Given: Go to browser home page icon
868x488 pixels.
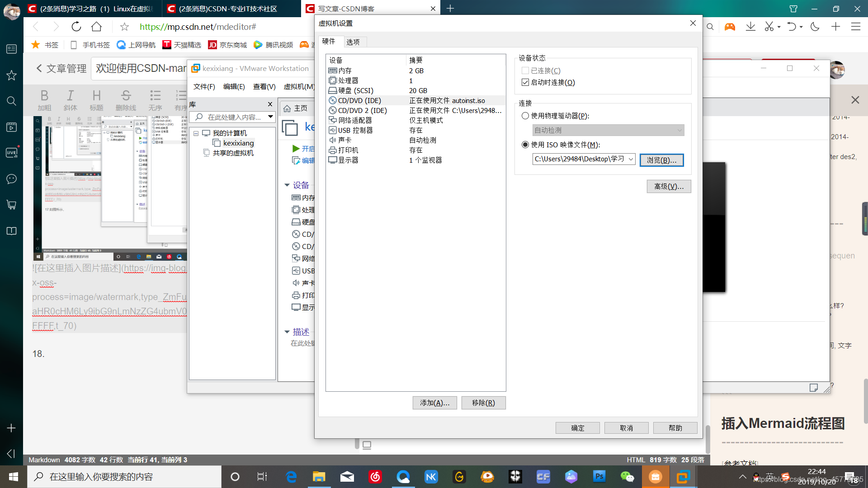Looking at the screenshot, I should [x=96, y=27].
